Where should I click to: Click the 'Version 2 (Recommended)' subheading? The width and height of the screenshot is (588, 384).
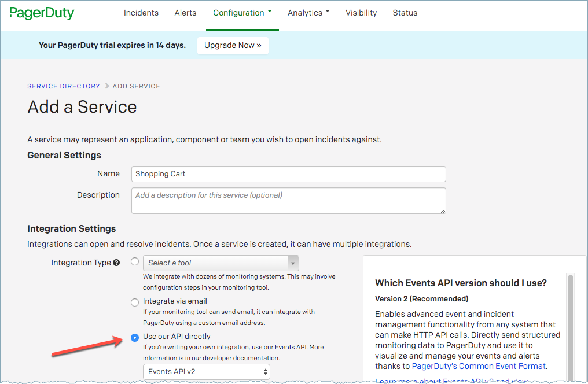(421, 298)
